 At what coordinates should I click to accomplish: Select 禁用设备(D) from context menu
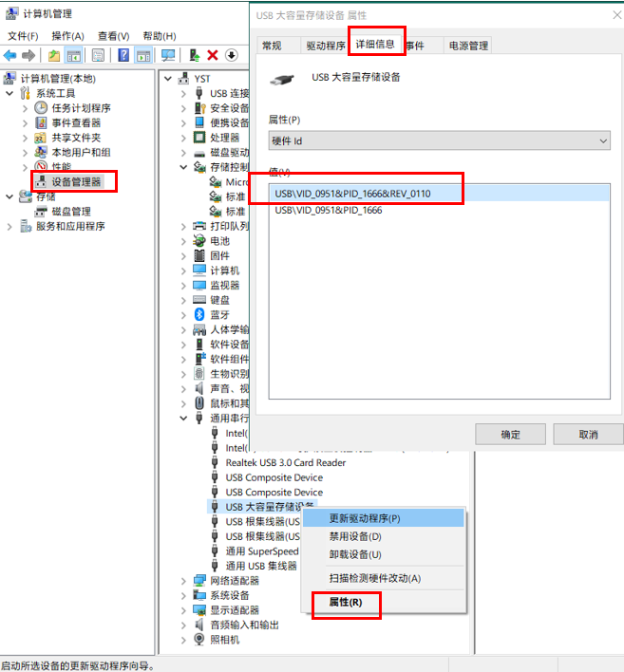point(354,536)
